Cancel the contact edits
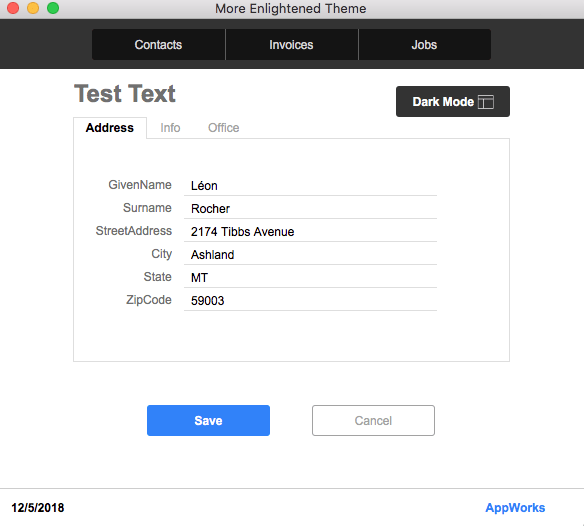 coord(373,421)
